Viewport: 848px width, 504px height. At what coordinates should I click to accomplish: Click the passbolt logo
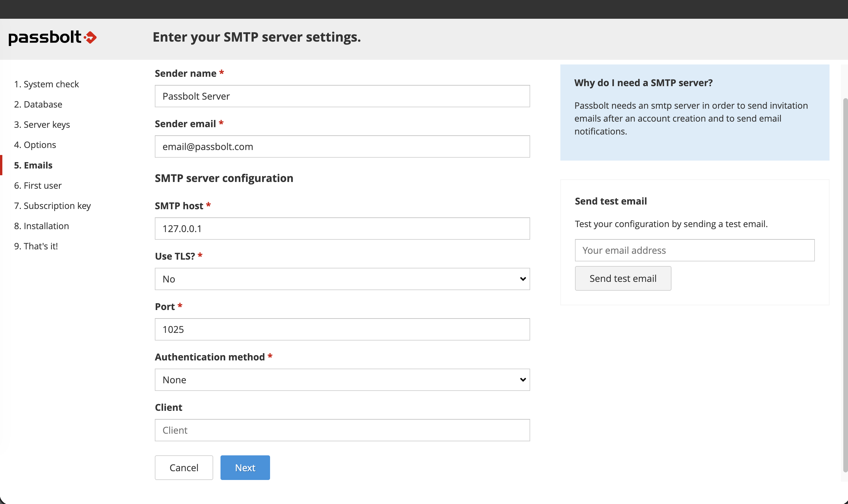(53, 37)
